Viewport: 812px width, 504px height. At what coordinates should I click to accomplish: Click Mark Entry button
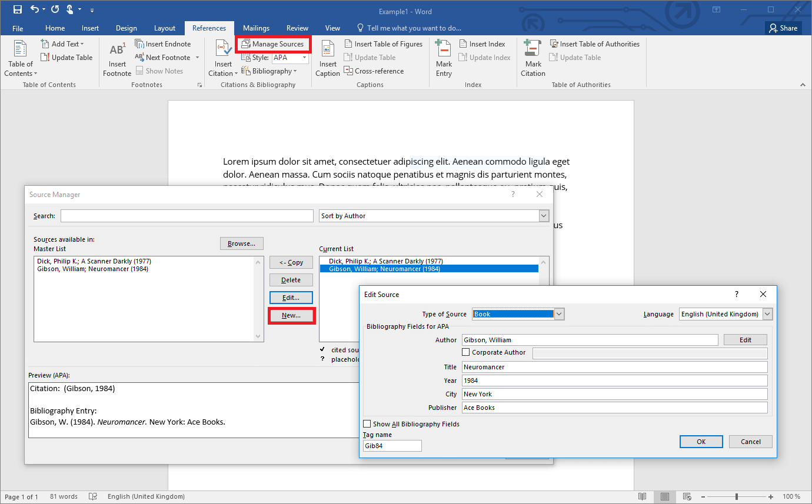[444, 59]
